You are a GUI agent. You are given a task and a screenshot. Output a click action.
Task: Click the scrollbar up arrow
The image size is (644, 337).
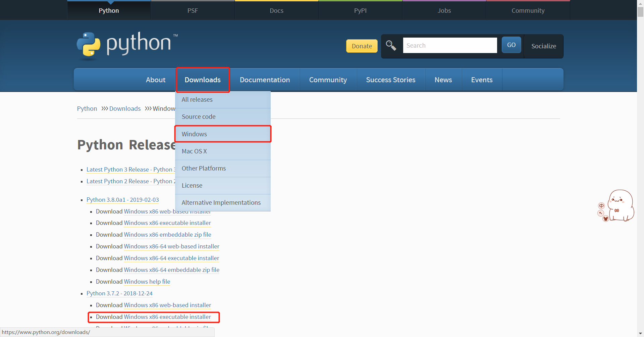pos(640,3)
